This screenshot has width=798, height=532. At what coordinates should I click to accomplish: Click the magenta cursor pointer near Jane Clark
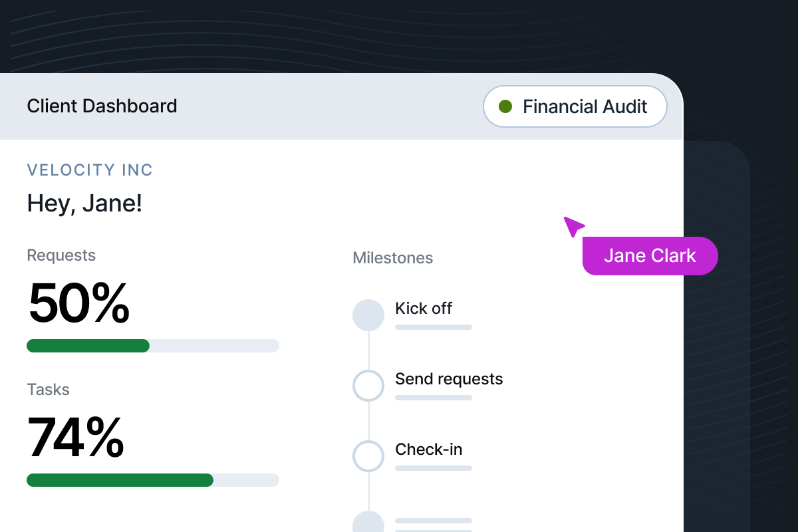[573, 226]
